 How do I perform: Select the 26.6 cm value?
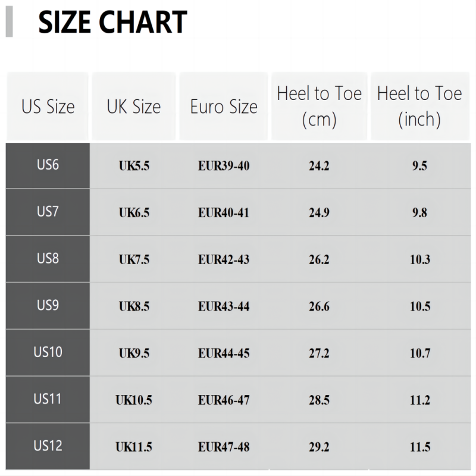coord(319,307)
